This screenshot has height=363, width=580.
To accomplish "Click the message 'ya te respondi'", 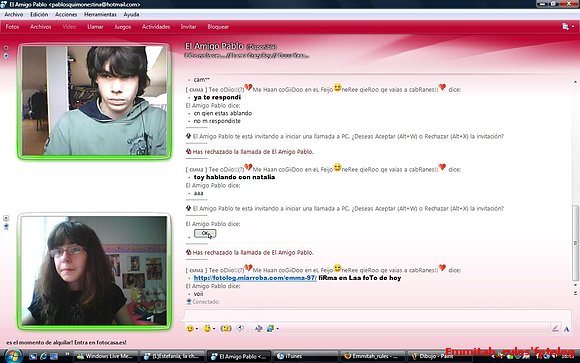I will (217, 97).
